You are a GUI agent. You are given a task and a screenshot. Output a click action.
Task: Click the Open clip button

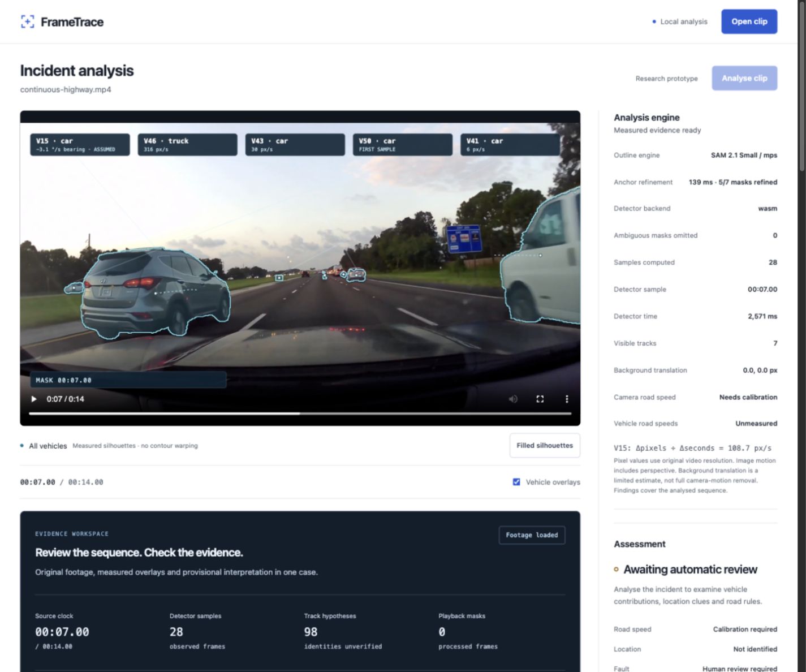click(749, 21)
